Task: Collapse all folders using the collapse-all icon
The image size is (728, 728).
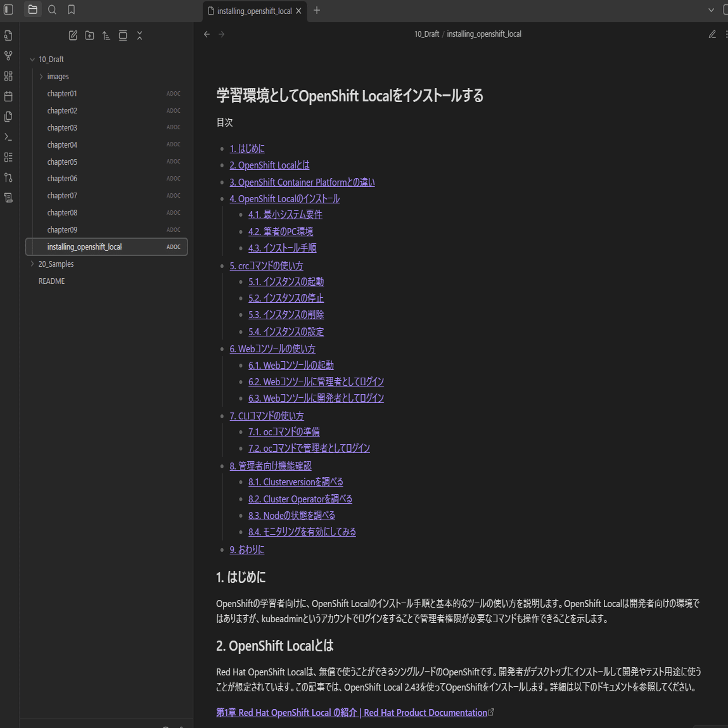Action: pos(140,35)
